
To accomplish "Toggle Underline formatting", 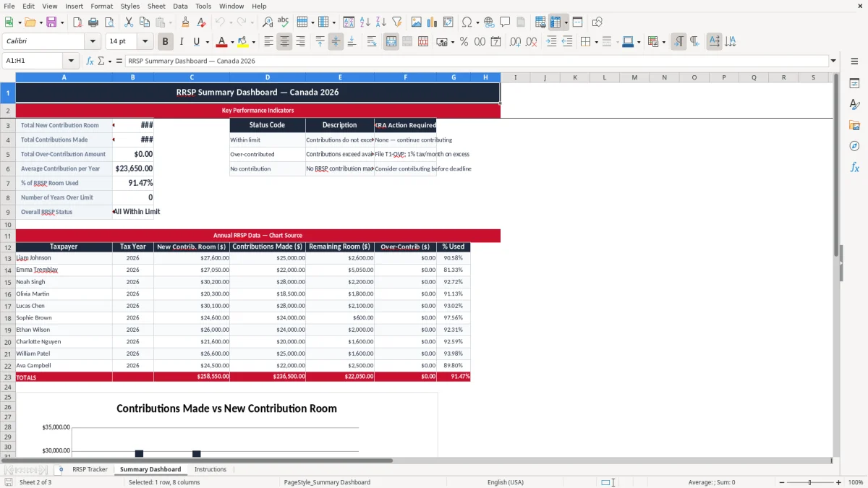I will (197, 41).
